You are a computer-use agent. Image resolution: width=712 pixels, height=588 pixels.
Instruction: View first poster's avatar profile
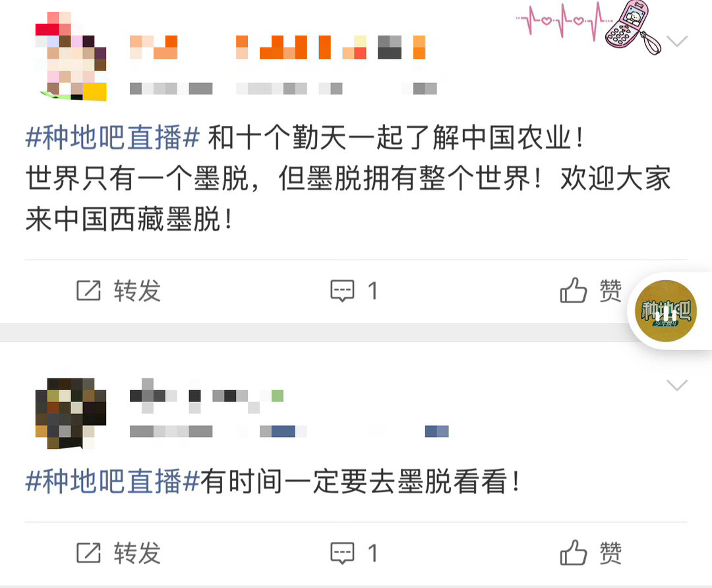point(71,56)
